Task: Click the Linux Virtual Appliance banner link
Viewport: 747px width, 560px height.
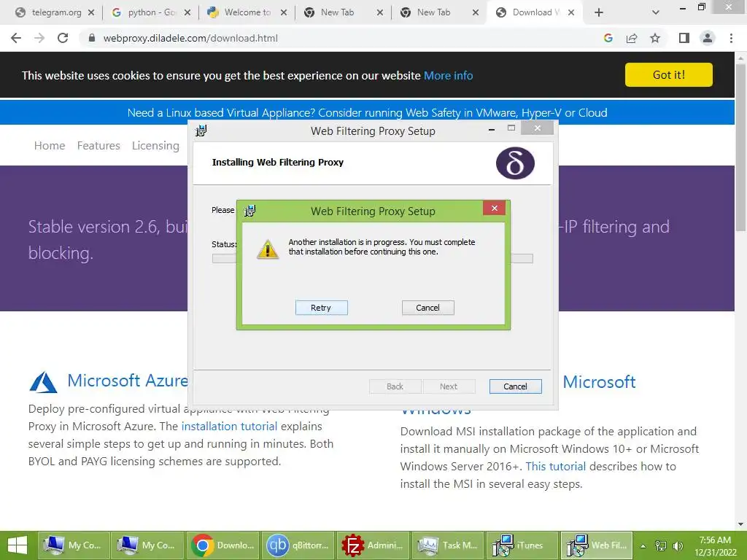Action: pyautogui.click(x=368, y=113)
